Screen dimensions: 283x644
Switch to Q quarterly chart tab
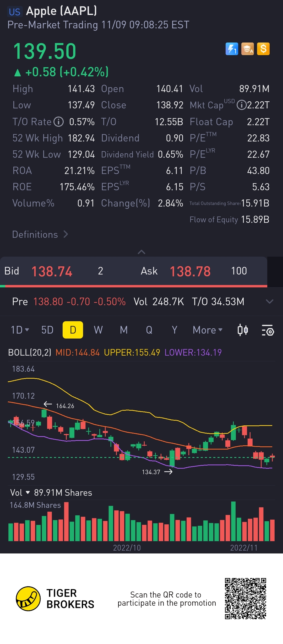pyautogui.click(x=149, y=330)
